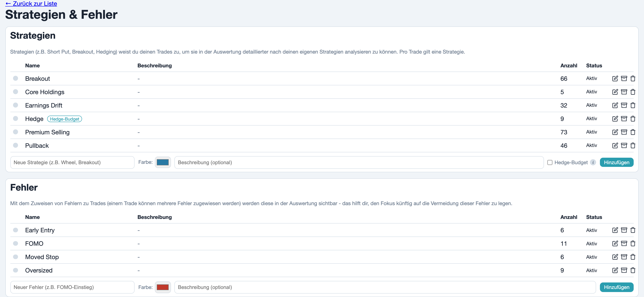Click the Anzahl header in Strategien
Screen dimensions: 644x297
569,66
